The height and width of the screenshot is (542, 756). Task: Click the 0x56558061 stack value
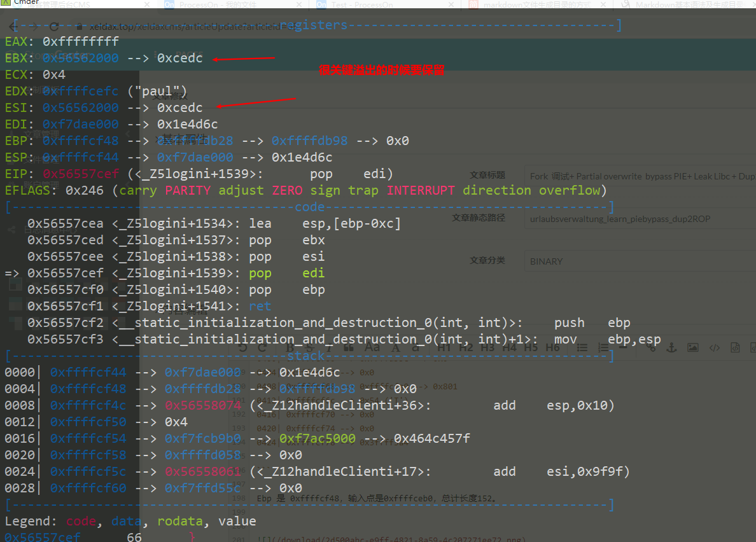point(202,471)
